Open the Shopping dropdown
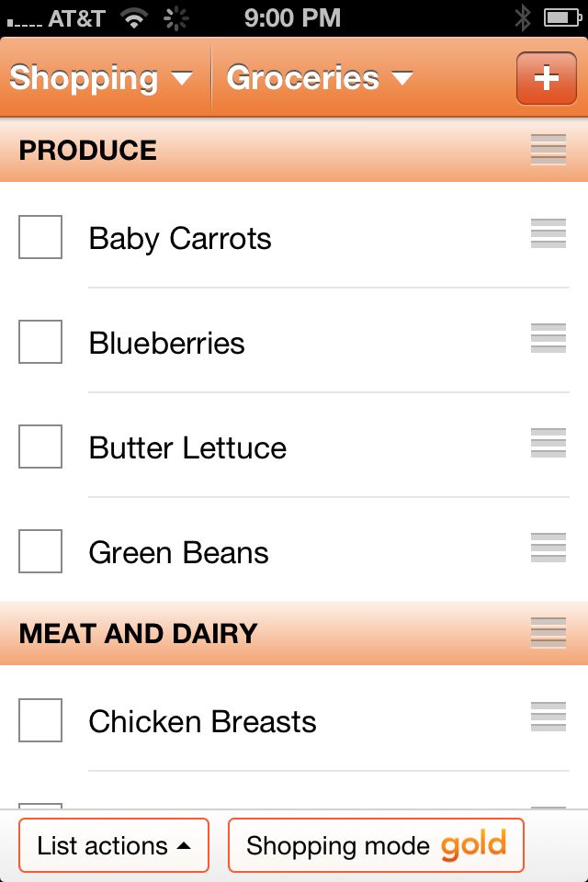588x882 pixels. point(101,77)
